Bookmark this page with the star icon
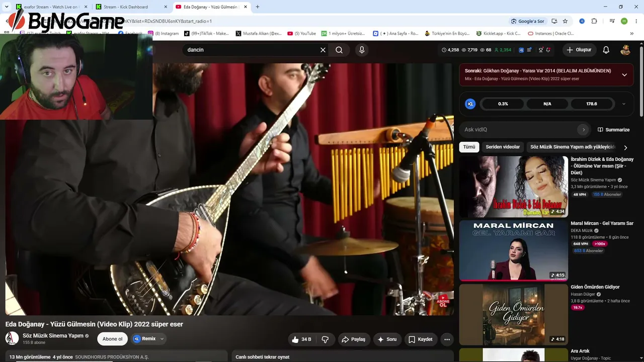This screenshot has height=362, width=644. (x=565, y=21)
